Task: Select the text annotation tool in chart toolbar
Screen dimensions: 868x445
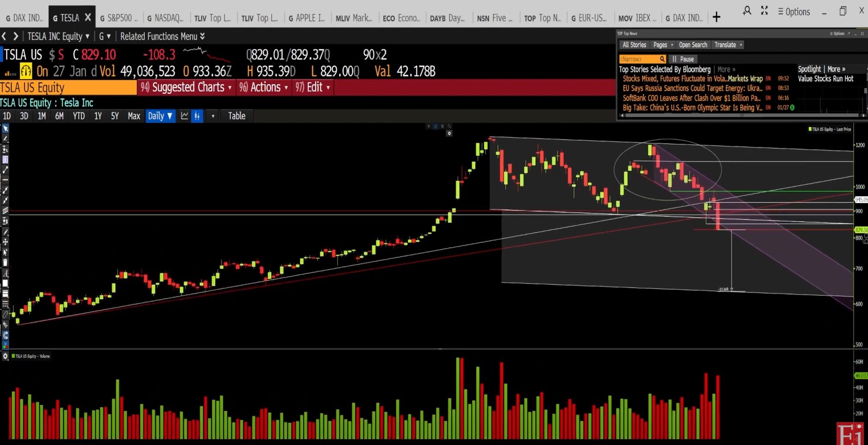Action: 5,159
